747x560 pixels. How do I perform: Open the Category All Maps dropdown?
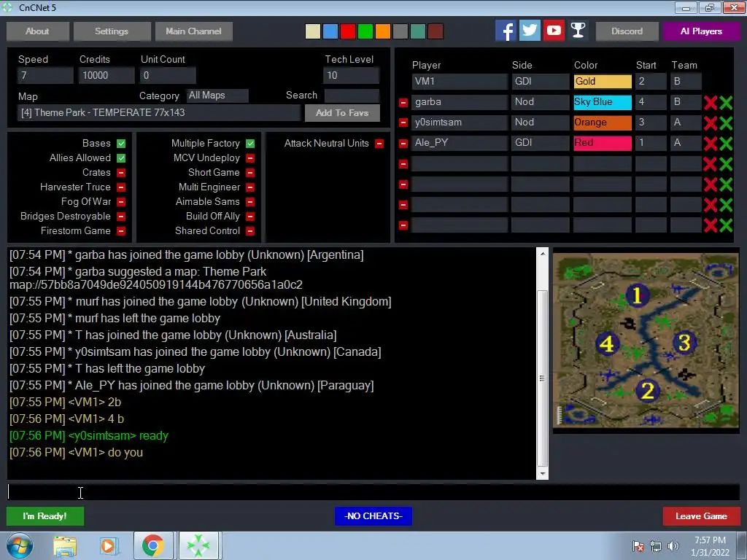[217, 96]
